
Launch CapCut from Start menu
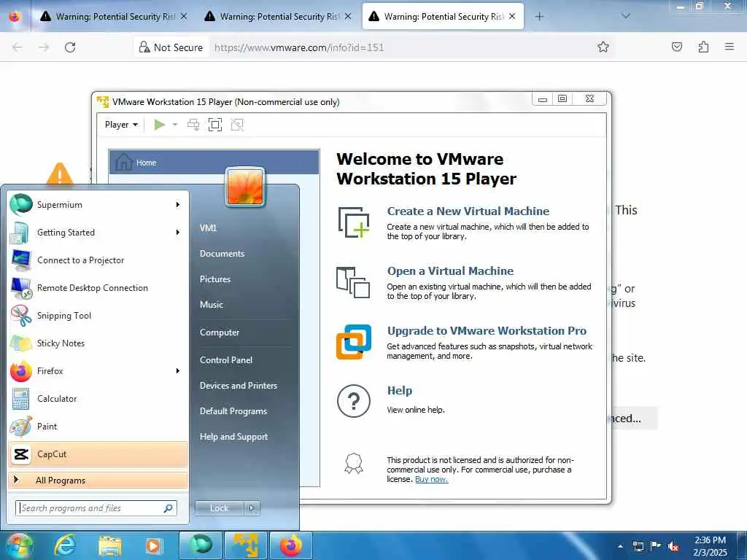(98, 454)
